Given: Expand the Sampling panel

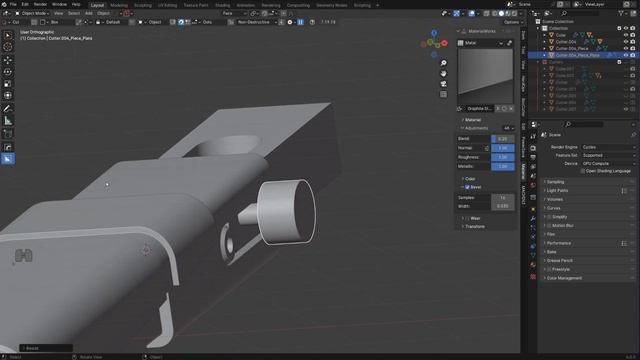Looking at the screenshot, I should tap(589, 182).
